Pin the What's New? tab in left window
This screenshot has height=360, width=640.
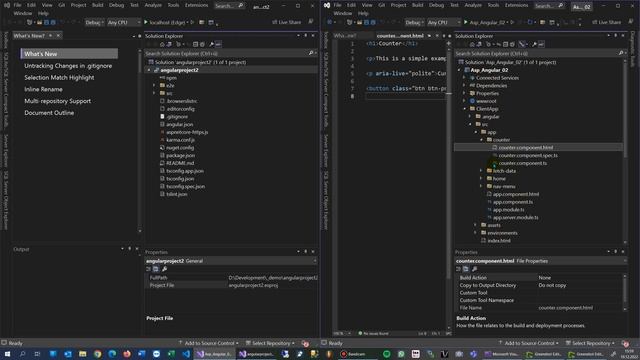click(x=51, y=36)
